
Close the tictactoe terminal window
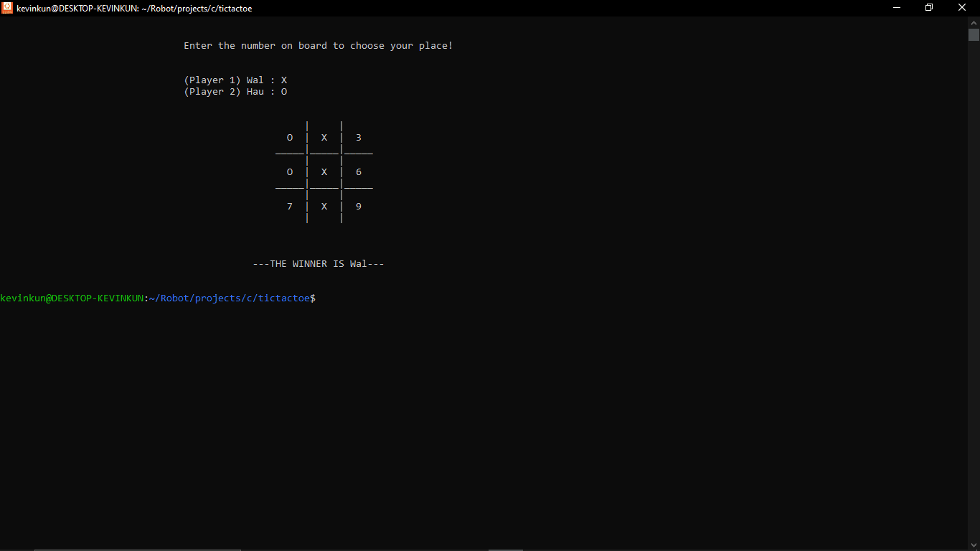click(x=963, y=8)
